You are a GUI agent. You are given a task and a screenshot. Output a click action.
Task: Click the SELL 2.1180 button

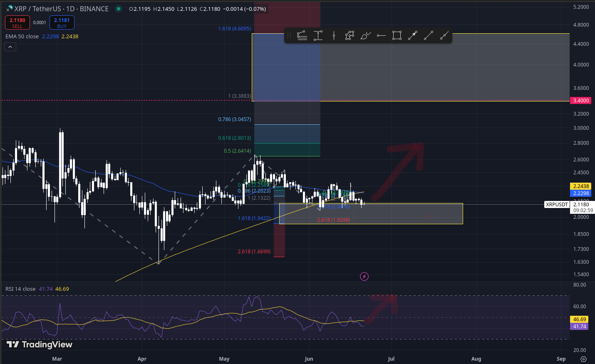pos(17,22)
